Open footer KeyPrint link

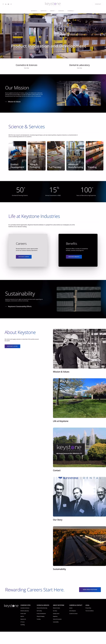pos(22,616)
